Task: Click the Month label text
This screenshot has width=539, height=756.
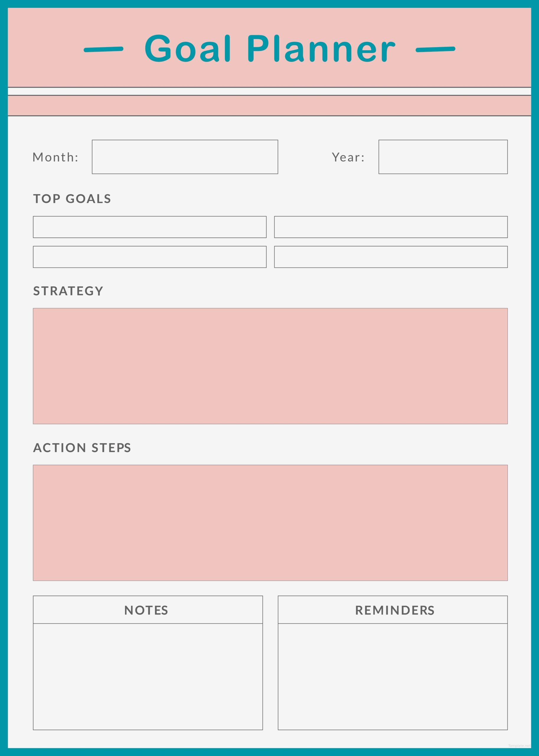Action: pos(55,157)
